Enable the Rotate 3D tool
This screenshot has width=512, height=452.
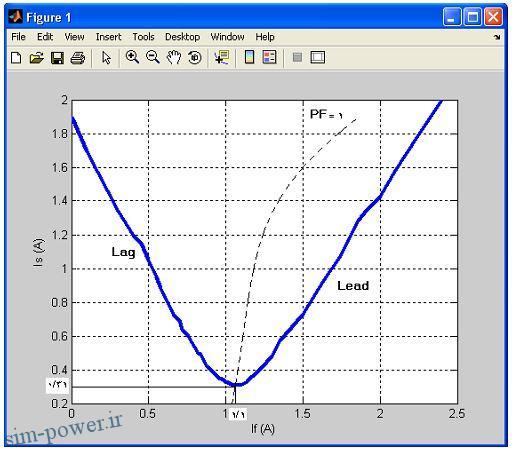(195, 57)
